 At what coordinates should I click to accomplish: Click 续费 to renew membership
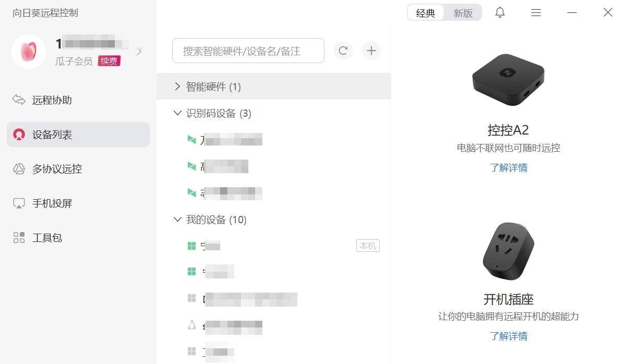click(109, 61)
